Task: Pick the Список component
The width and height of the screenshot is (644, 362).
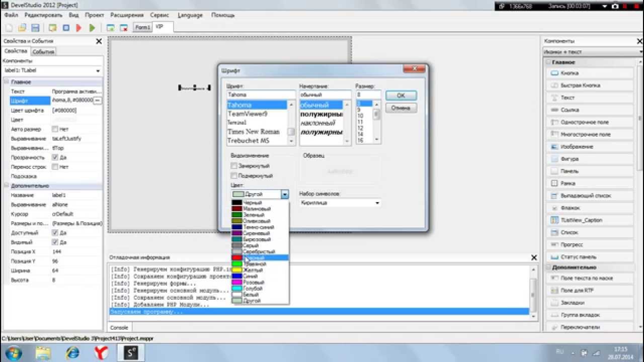Action: [590, 232]
